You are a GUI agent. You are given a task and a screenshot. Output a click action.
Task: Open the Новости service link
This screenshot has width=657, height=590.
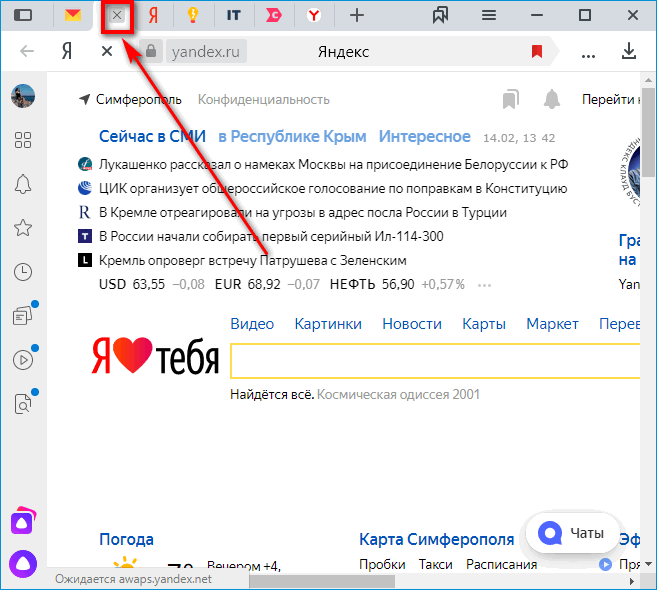[x=412, y=324]
